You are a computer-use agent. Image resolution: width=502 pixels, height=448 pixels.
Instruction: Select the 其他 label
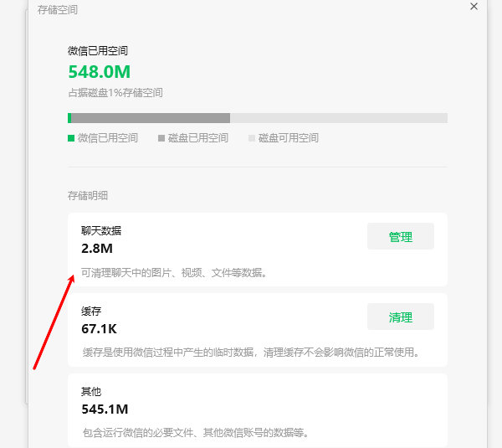point(91,392)
